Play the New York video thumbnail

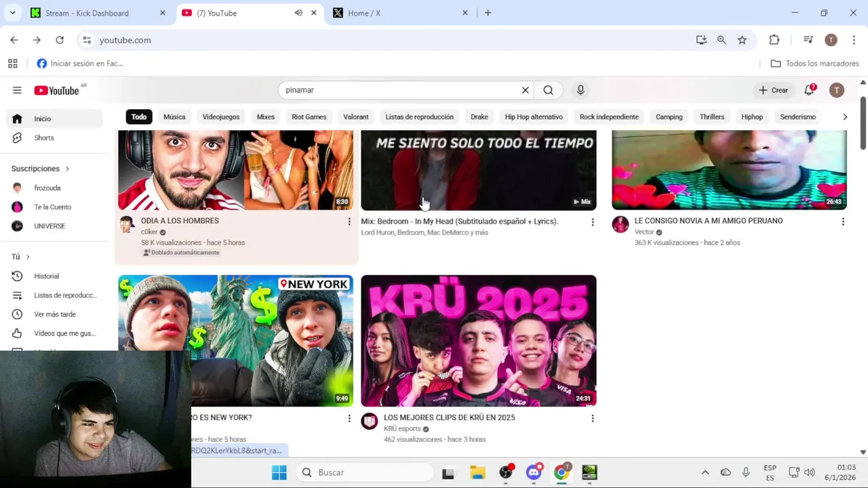(x=235, y=341)
